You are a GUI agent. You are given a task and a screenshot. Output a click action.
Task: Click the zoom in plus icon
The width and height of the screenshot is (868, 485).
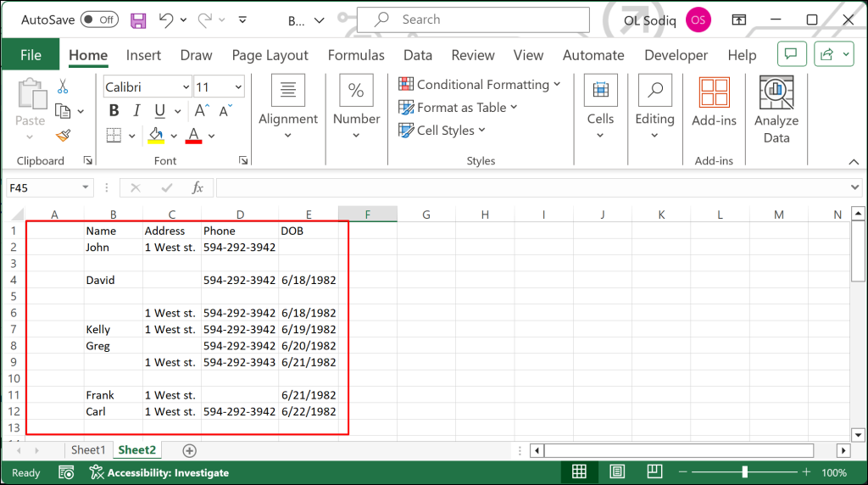click(806, 471)
